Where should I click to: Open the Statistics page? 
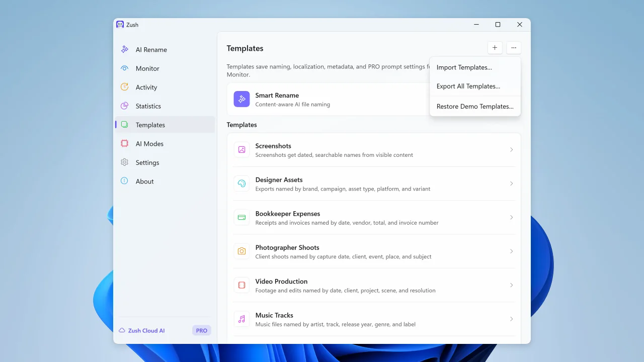pos(165,106)
